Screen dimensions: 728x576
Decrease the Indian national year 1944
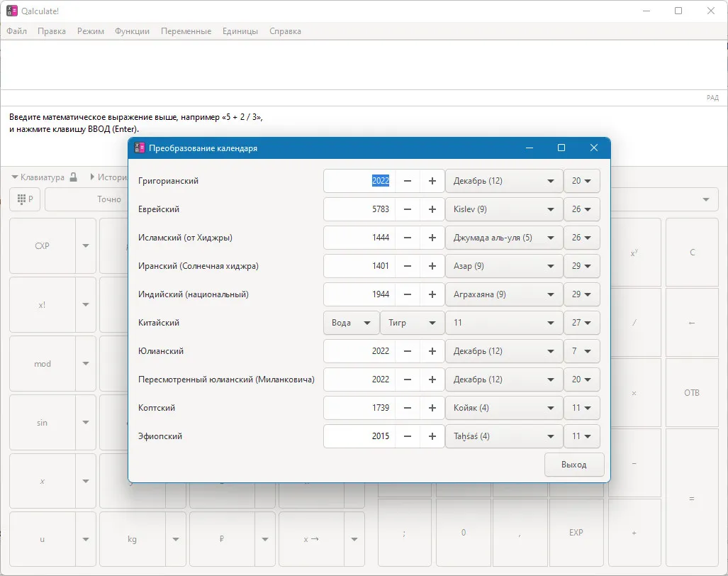pos(407,294)
